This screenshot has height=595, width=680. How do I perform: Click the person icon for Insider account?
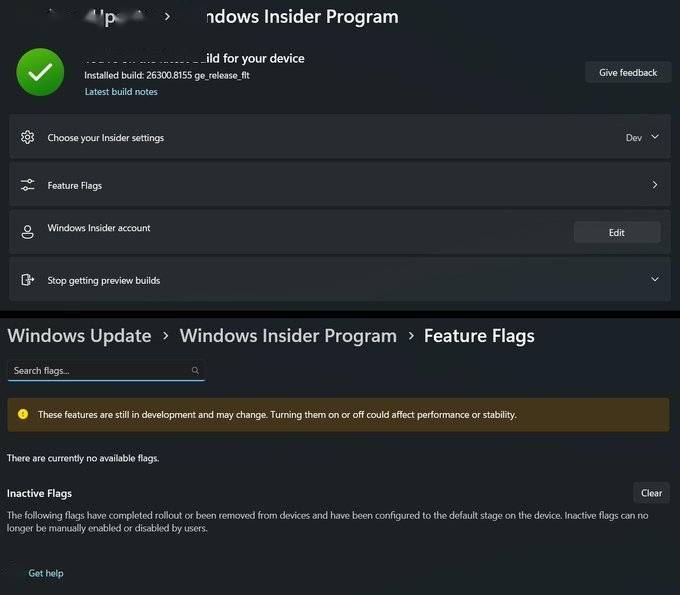[x=28, y=232]
